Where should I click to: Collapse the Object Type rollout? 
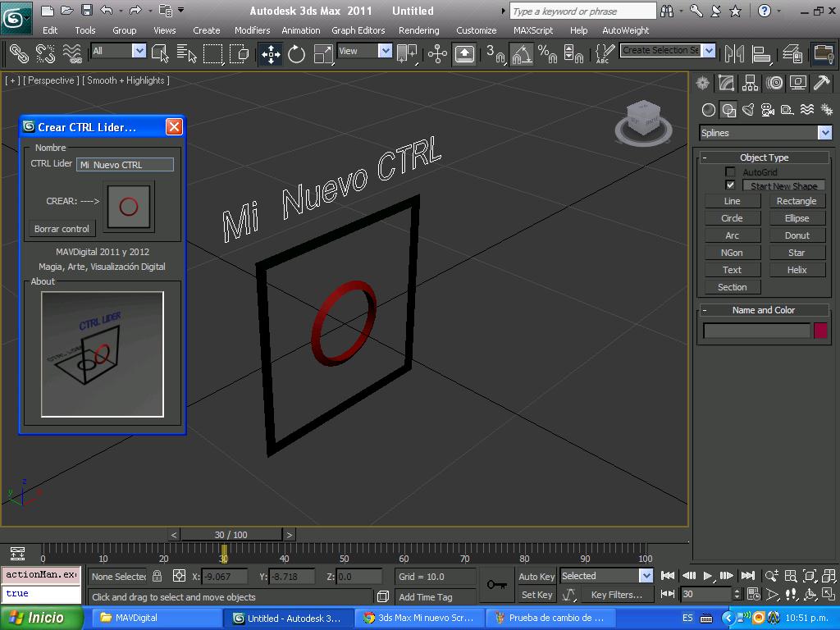764,157
